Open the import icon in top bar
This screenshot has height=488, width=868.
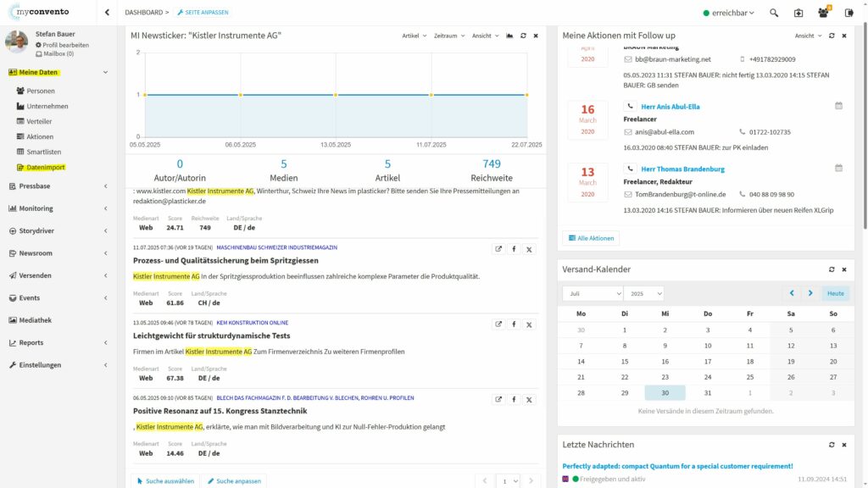[x=798, y=13]
